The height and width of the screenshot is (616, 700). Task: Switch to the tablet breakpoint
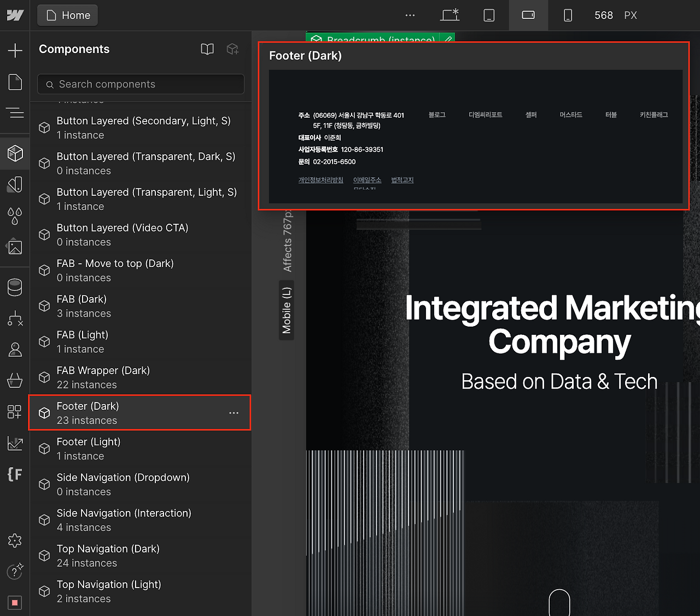(489, 15)
